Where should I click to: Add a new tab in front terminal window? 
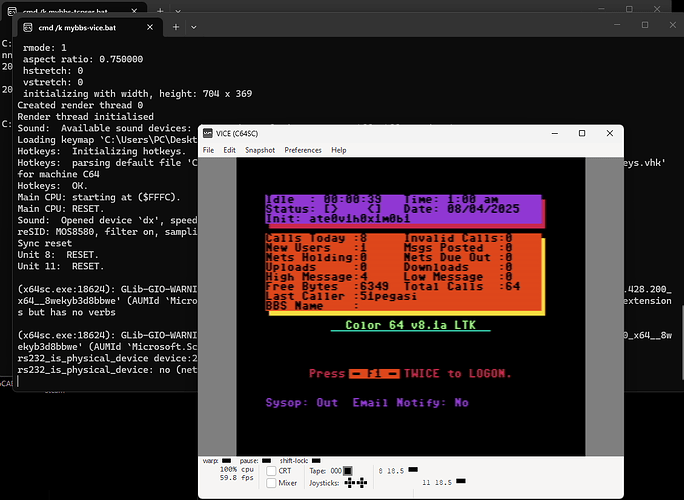click(x=176, y=27)
